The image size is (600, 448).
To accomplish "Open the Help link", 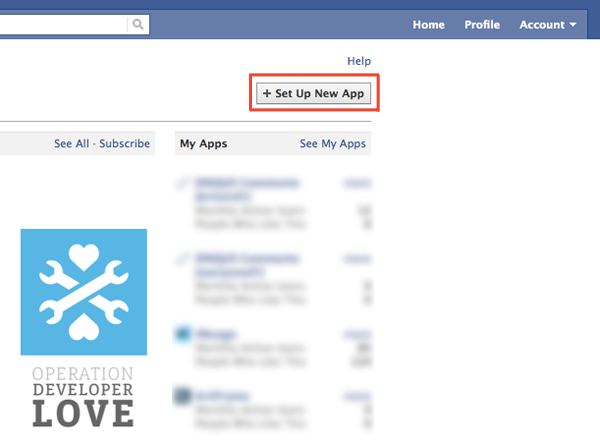I will coord(358,62).
